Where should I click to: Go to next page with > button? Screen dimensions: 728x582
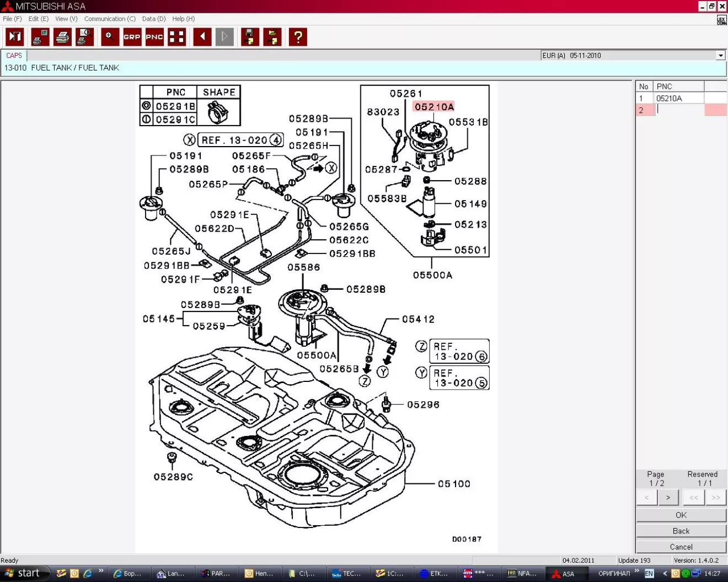(x=668, y=498)
